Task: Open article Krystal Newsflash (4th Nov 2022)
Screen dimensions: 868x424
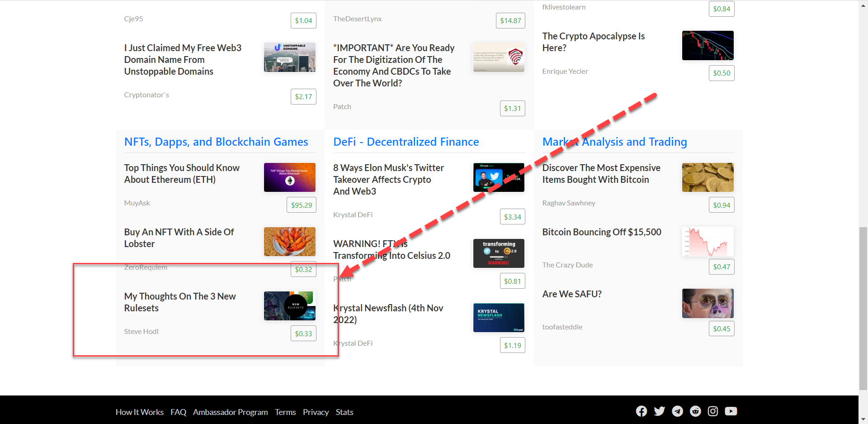Action: (x=388, y=314)
